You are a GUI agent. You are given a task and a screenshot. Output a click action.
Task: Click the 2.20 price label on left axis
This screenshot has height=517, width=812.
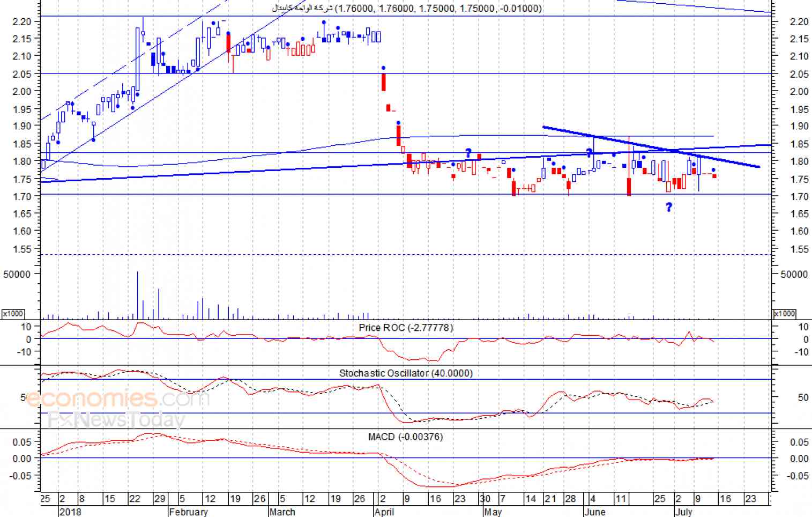point(21,21)
